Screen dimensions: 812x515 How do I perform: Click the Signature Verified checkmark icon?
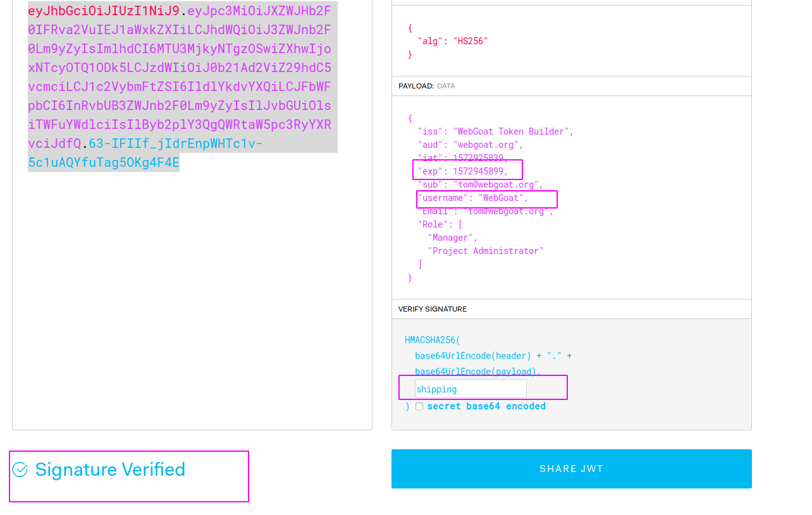tap(20, 470)
